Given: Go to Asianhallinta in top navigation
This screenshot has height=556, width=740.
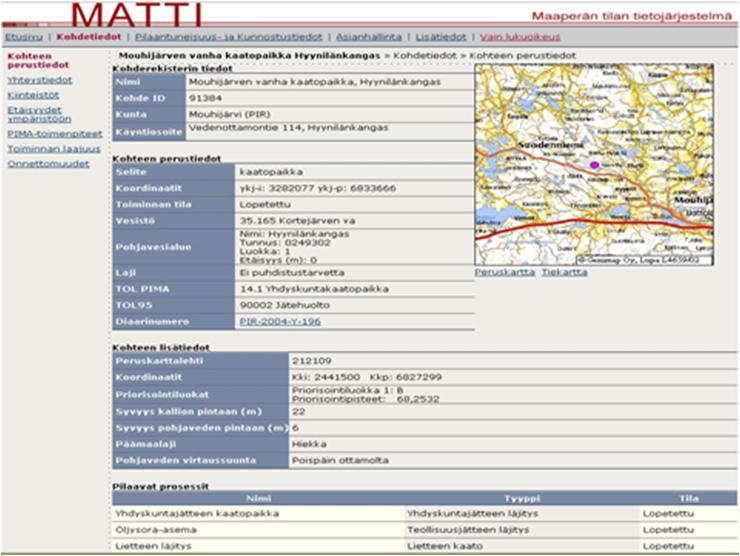Looking at the screenshot, I should pos(369,37).
